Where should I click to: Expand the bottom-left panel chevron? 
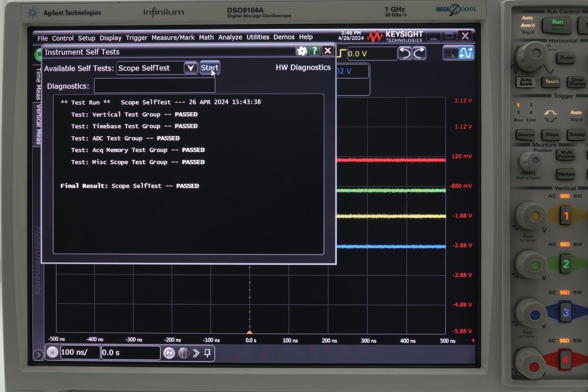(38, 355)
